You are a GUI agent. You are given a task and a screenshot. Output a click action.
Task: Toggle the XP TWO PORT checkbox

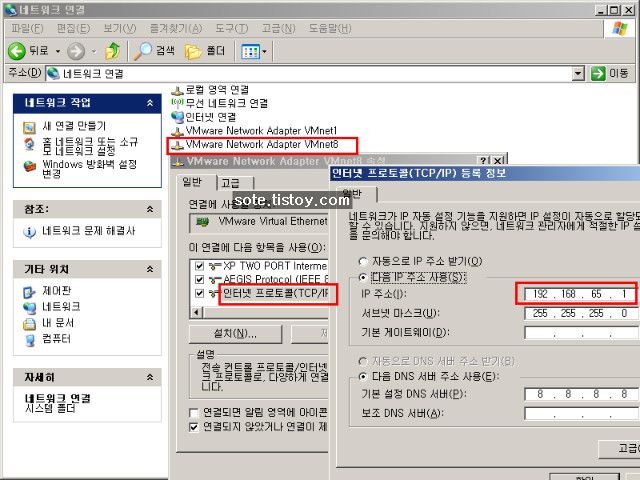point(199,266)
